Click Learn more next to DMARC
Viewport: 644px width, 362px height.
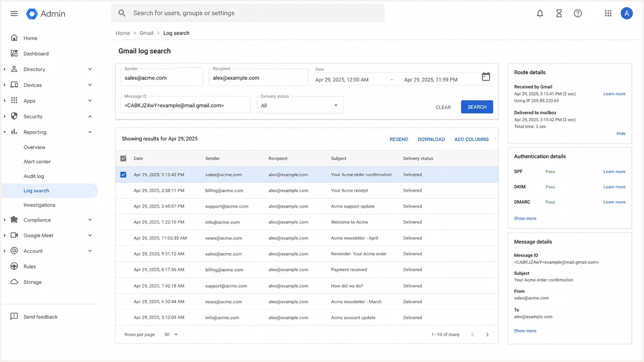[x=614, y=202]
